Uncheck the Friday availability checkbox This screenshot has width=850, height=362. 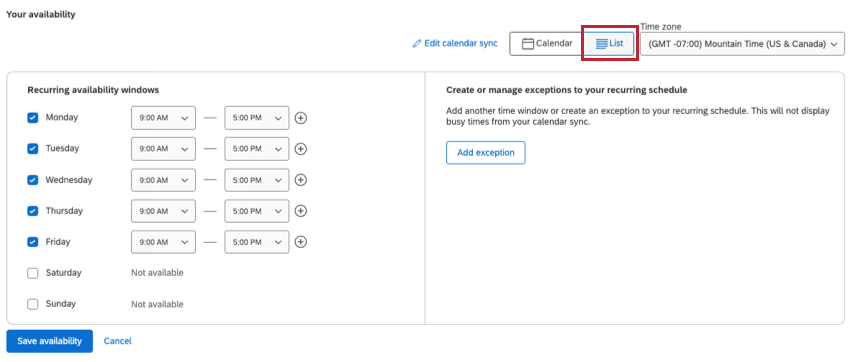pos(33,242)
